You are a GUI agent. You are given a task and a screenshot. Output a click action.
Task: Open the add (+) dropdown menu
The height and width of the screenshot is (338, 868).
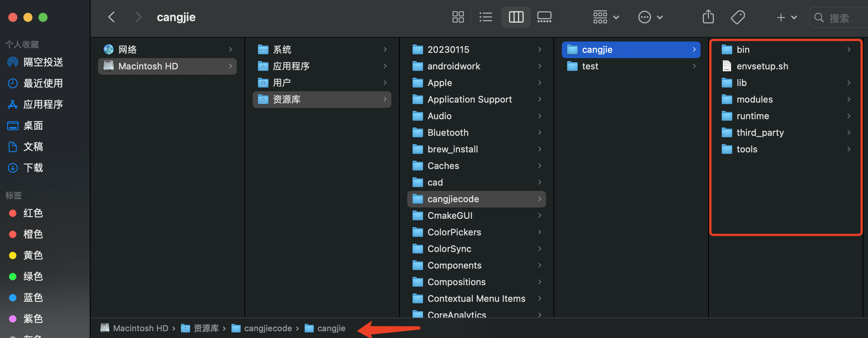787,17
